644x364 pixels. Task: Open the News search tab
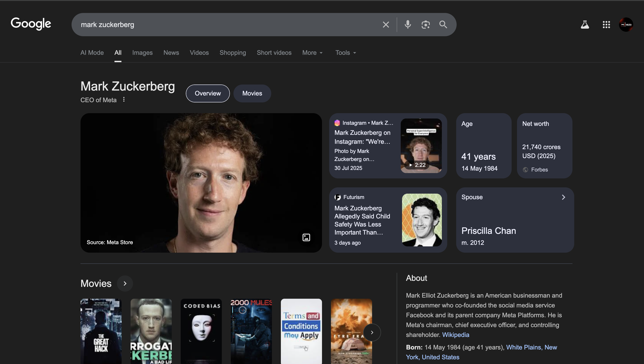[x=171, y=53]
